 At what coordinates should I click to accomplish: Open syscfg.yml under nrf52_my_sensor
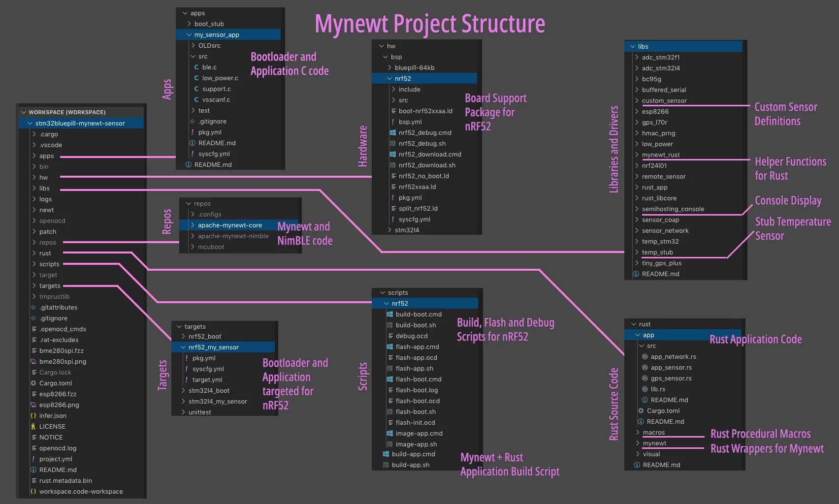tap(208, 369)
